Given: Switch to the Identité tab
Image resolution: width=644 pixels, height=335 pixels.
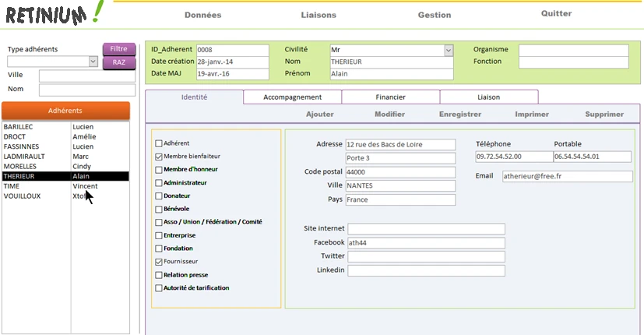Looking at the screenshot, I should tap(194, 97).
